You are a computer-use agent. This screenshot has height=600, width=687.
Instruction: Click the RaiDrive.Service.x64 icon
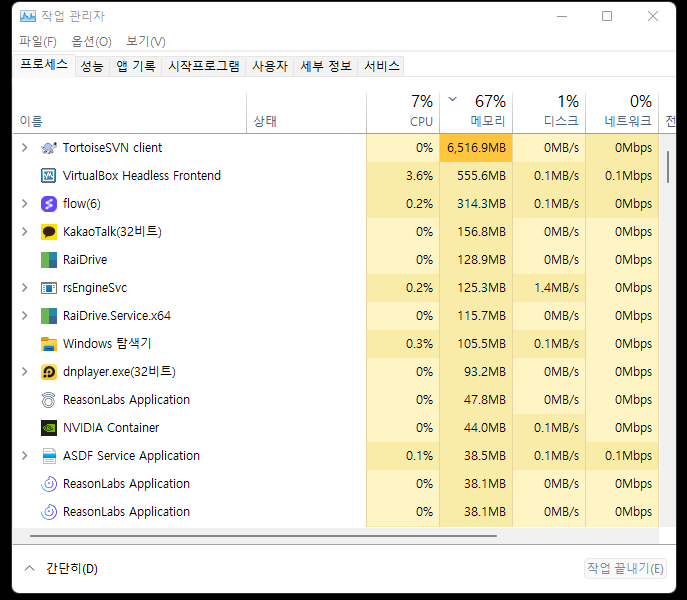pos(49,316)
